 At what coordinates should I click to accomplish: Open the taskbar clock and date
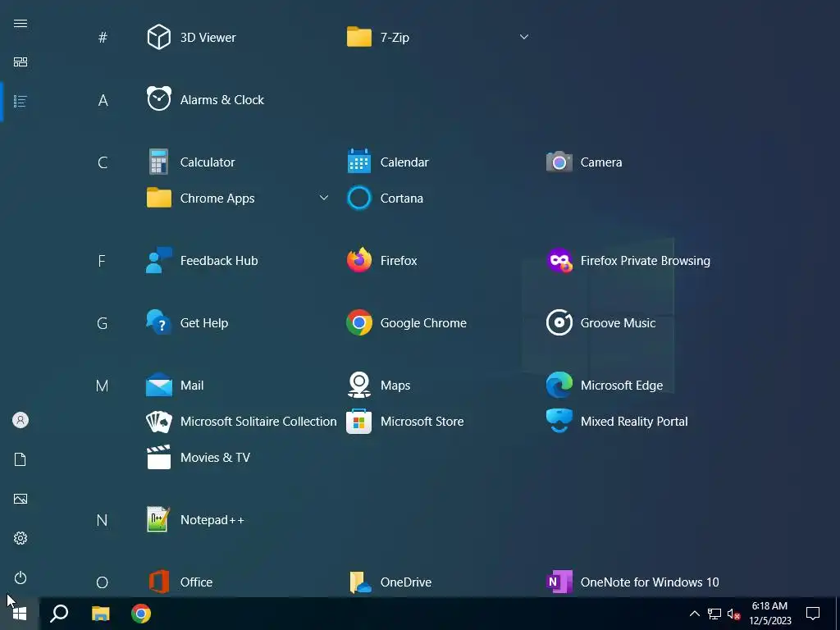pos(769,614)
